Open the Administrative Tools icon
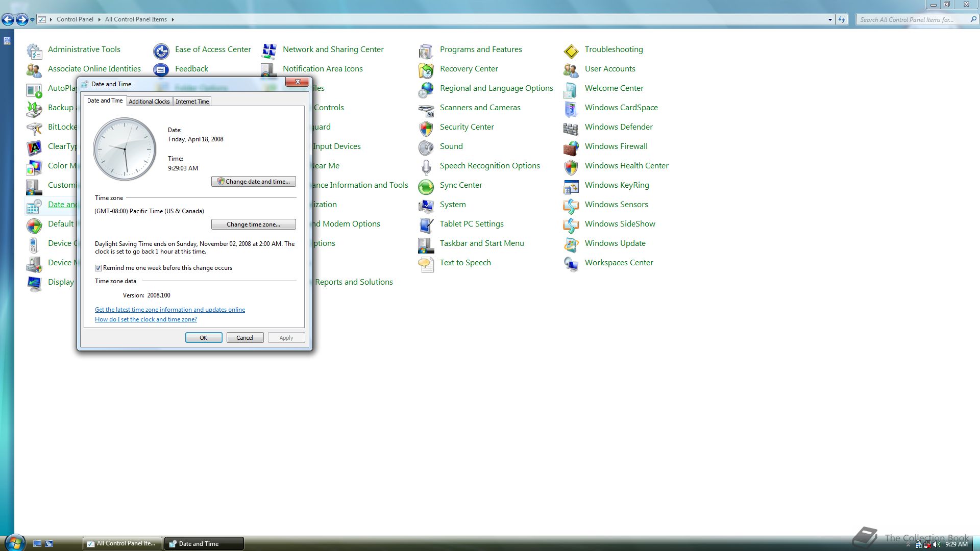The image size is (980, 551). pyautogui.click(x=34, y=51)
